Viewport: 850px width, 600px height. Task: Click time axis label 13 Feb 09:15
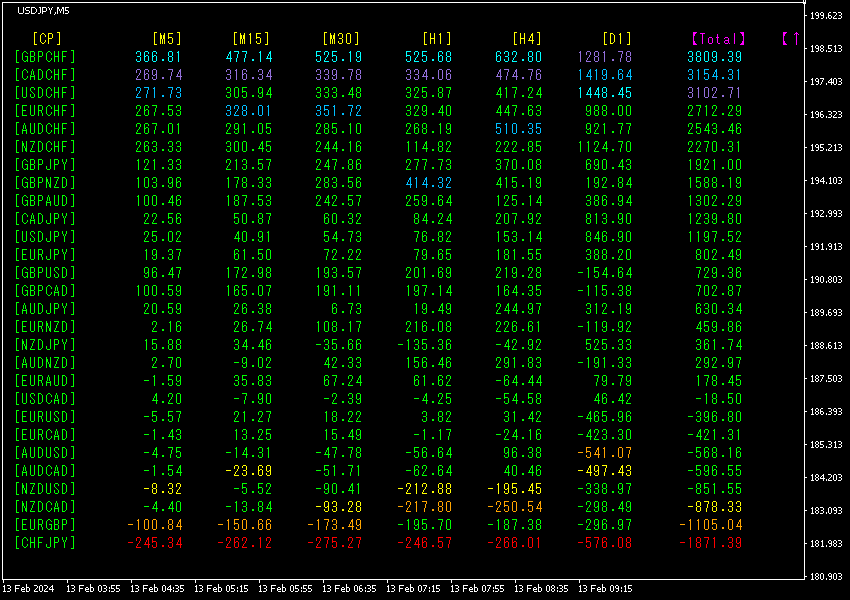[x=605, y=589]
